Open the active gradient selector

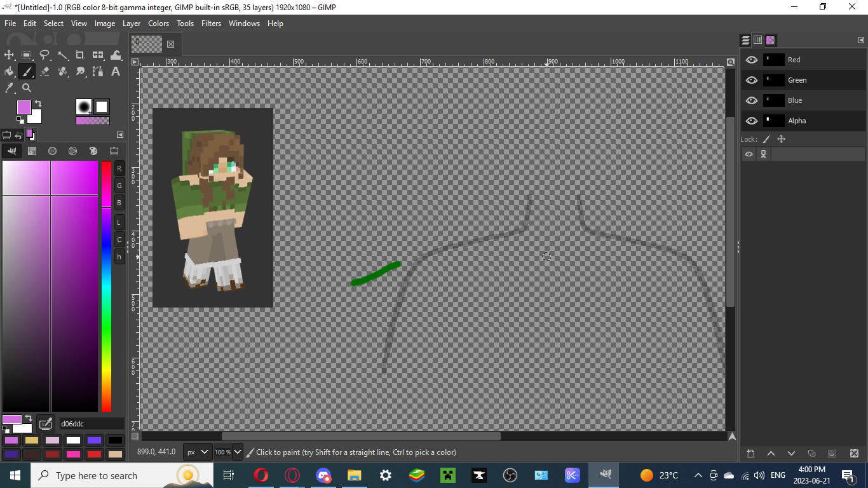[93, 121]
